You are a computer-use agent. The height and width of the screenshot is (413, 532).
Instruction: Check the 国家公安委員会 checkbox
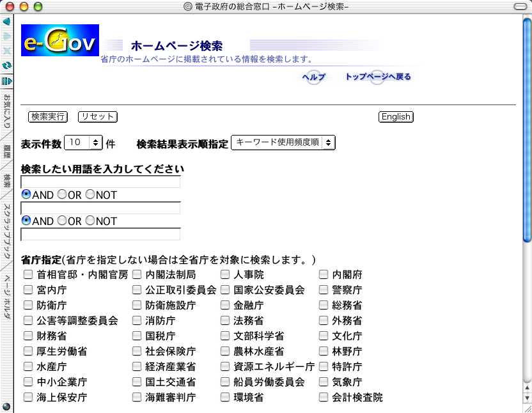[225, 290]
